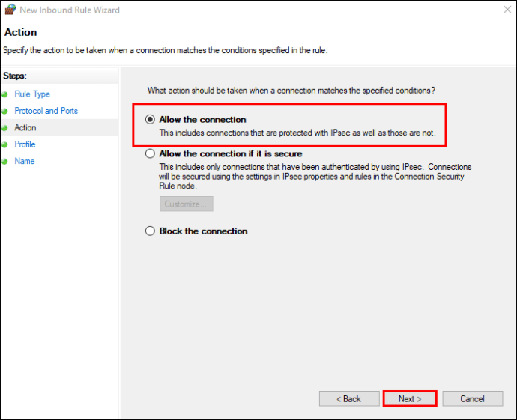Select the 'Block the connection' option

150,231
